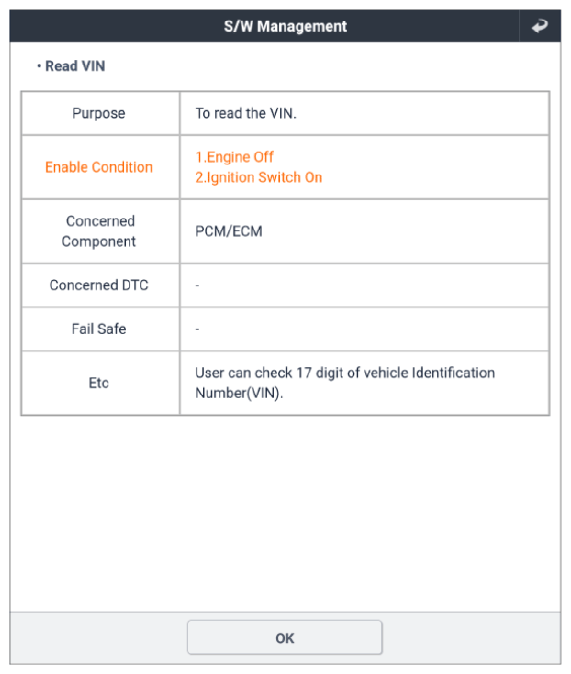This screenshot has height=674, width=571.
Task: Click the '1.Engine Off' condition text
Action: pyautogui.click(x=234, y=157)
